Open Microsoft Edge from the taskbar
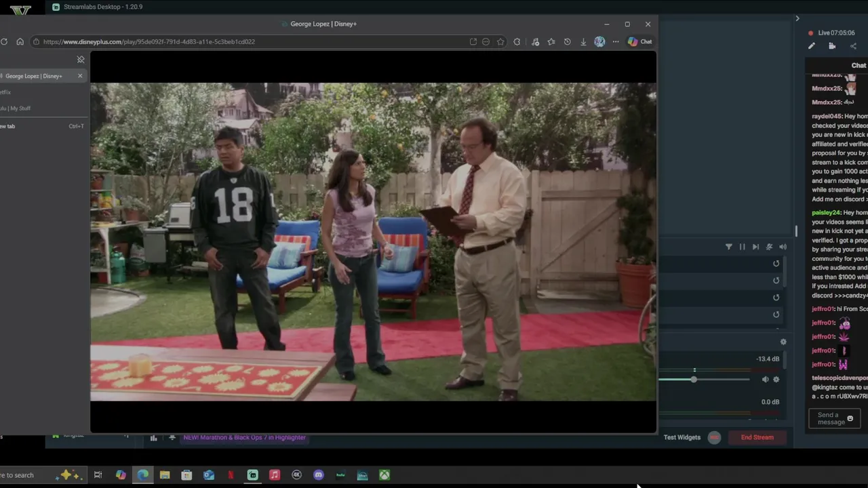Image resolution: width=868 pixels, height=488 pixels. coord(142,475)
